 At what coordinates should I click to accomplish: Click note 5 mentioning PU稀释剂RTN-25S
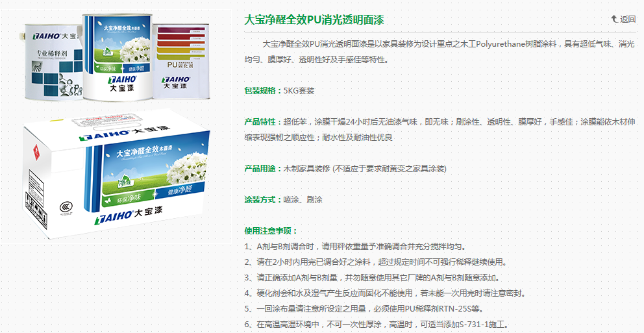click(364, 309)
